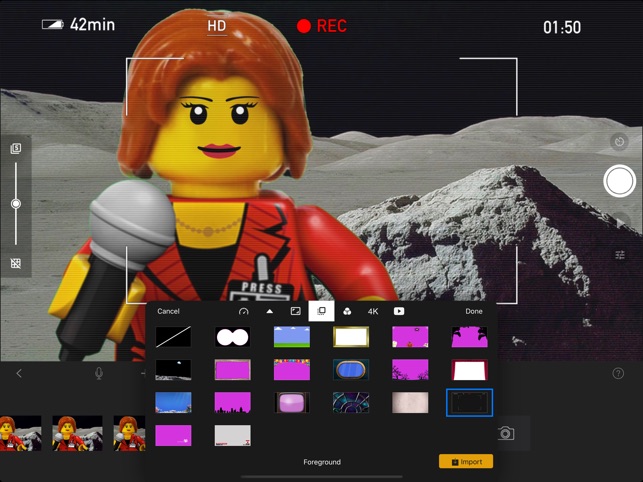
Task: Choose the black night moon landscape foreground
Action: 173,370
